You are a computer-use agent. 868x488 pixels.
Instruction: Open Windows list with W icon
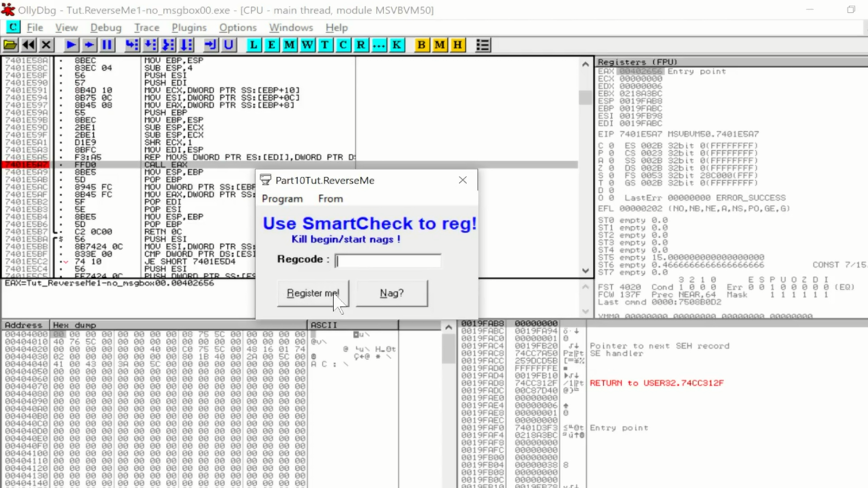click(307, 45)
